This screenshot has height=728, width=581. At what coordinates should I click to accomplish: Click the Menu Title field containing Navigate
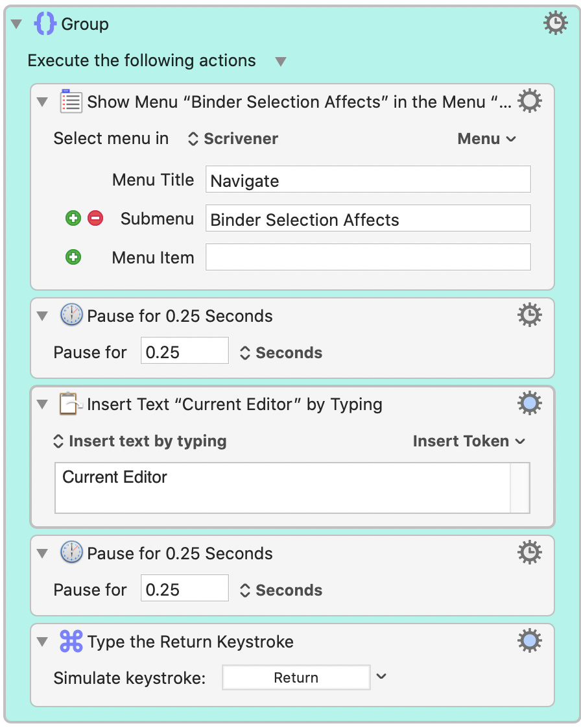(368, 179)
